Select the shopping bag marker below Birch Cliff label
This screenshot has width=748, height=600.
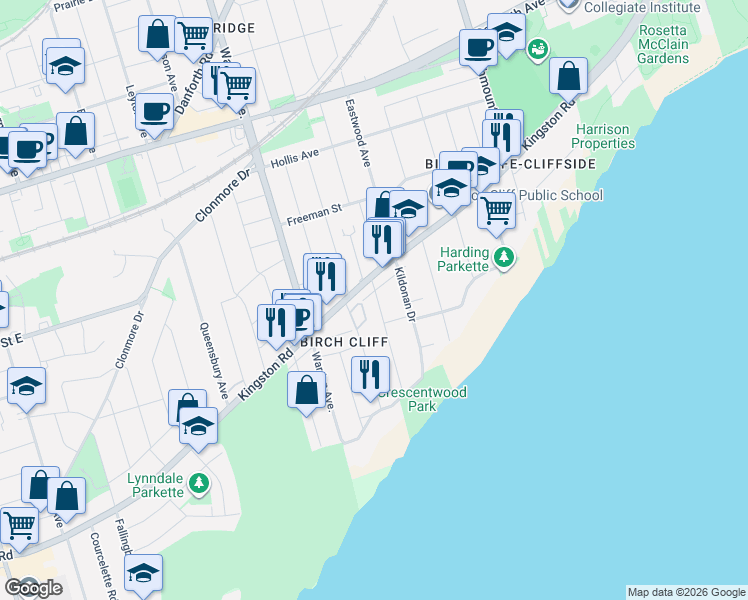[306, 392]
